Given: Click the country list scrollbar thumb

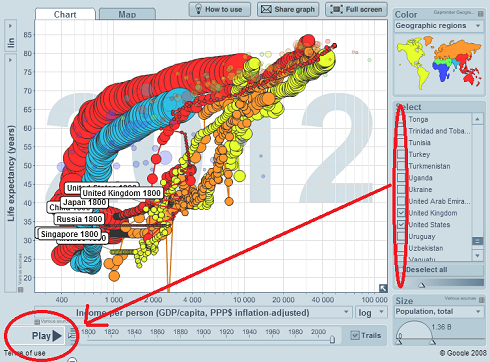Looking at the screenshot, I should point(477,241).
